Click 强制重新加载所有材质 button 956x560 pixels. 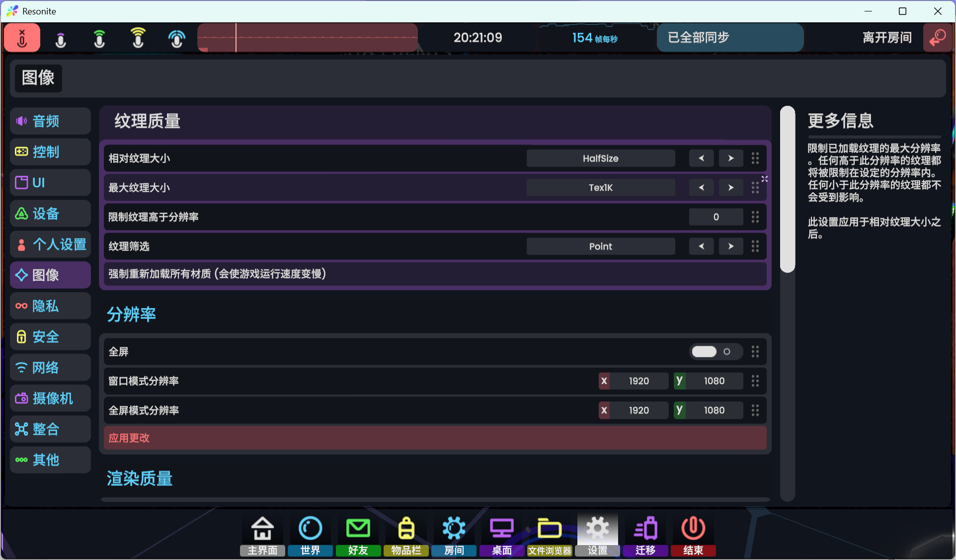(435, 274)
